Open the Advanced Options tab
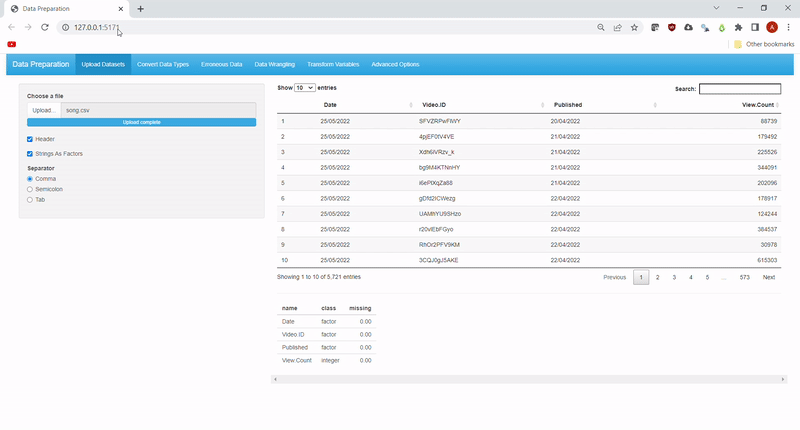 pyautogui.click(x=395, y=64)
